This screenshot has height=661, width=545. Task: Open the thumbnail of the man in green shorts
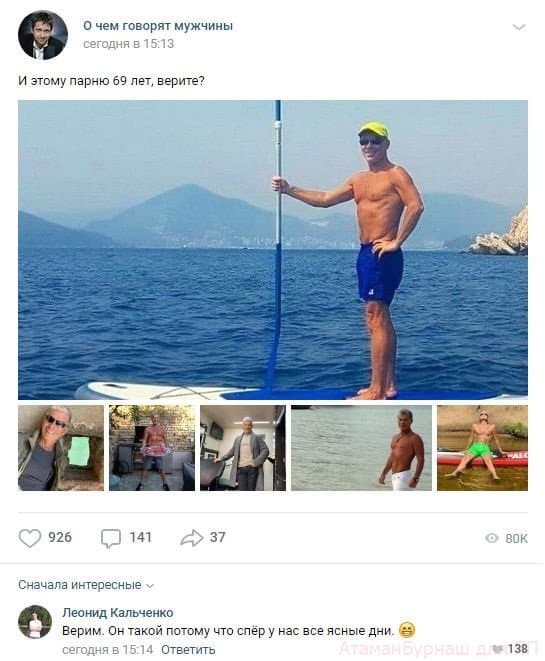point(482,448)
